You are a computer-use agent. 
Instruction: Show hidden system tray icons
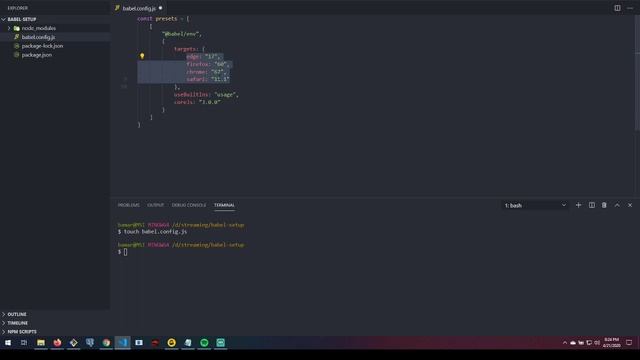pyautogui.click(x=565, y=343)
